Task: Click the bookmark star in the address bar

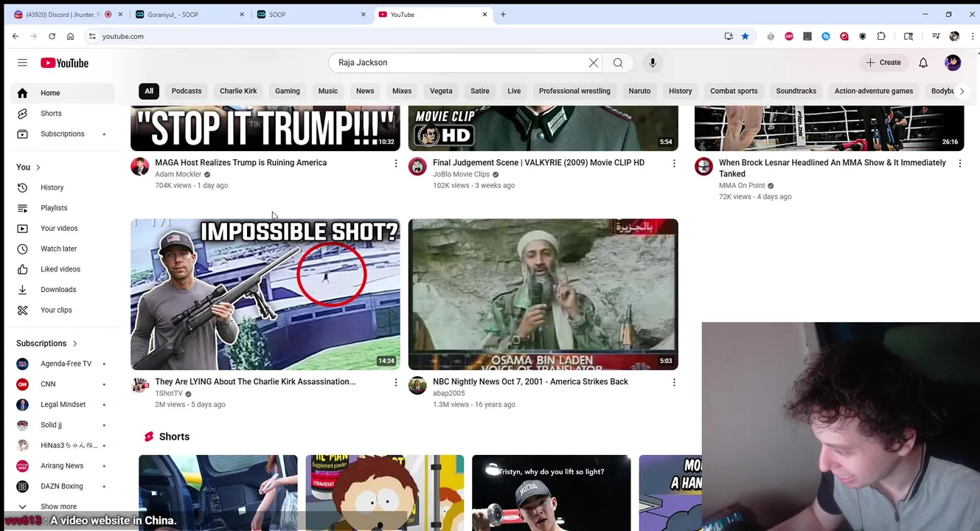Action: click(x=746, y=36)
